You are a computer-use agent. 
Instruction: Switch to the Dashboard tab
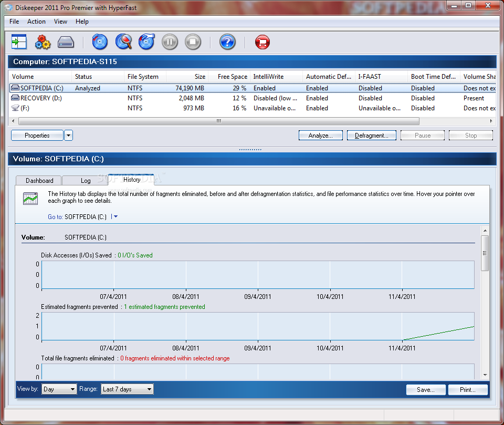(39, 181)
